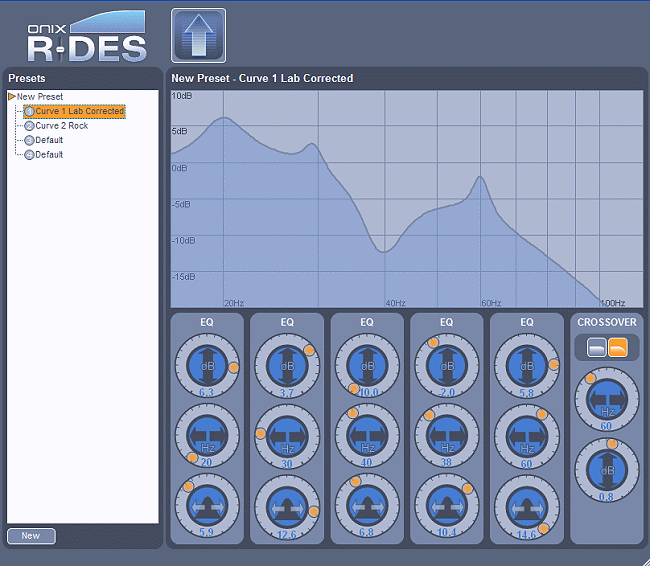
Task: Click the third EQ dB knob showing 10.0
Action: 367,366
